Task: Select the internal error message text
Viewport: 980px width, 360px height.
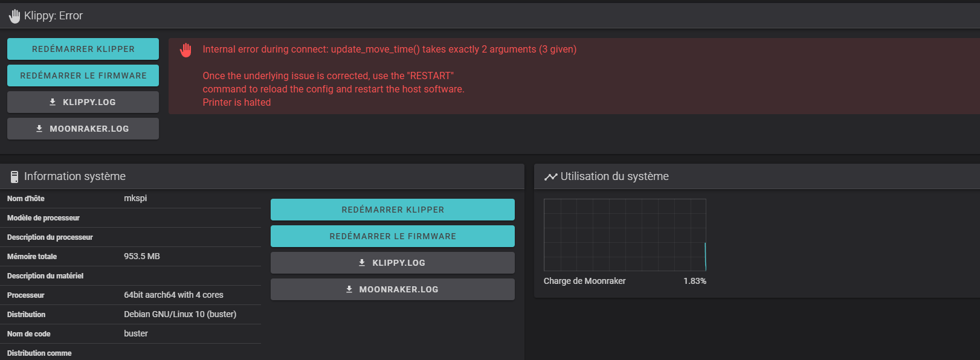Action: pos(390,50)
